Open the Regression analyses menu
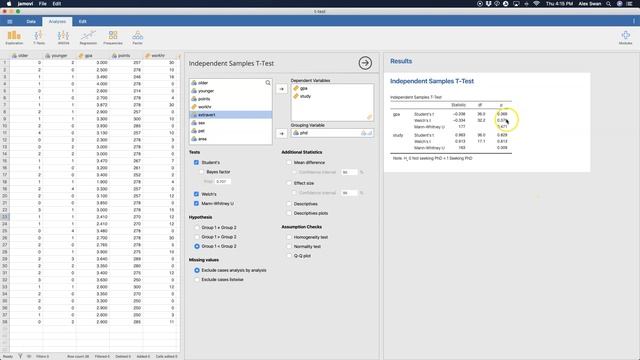This screenshot has height=360, width=640. tap(88, 37)
